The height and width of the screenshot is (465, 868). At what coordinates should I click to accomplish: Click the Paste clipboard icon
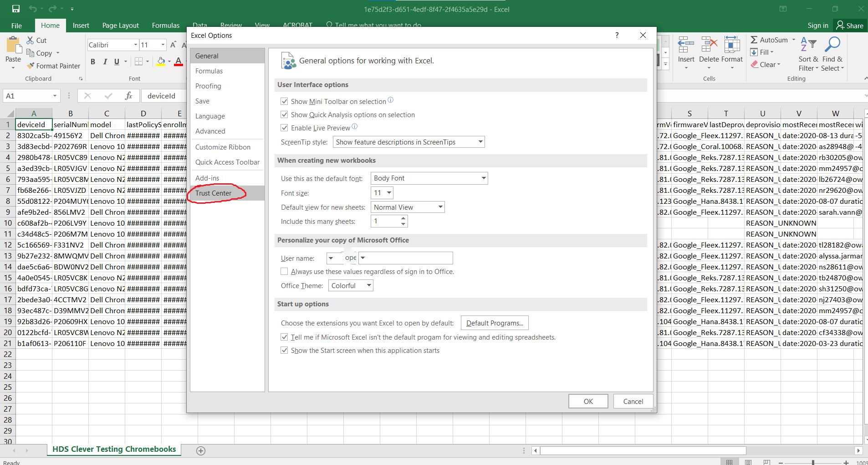[x=14, y=45]
